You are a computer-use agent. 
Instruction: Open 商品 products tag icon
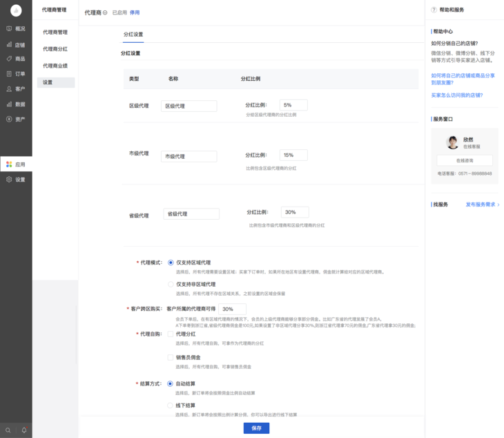coord(9,59)
